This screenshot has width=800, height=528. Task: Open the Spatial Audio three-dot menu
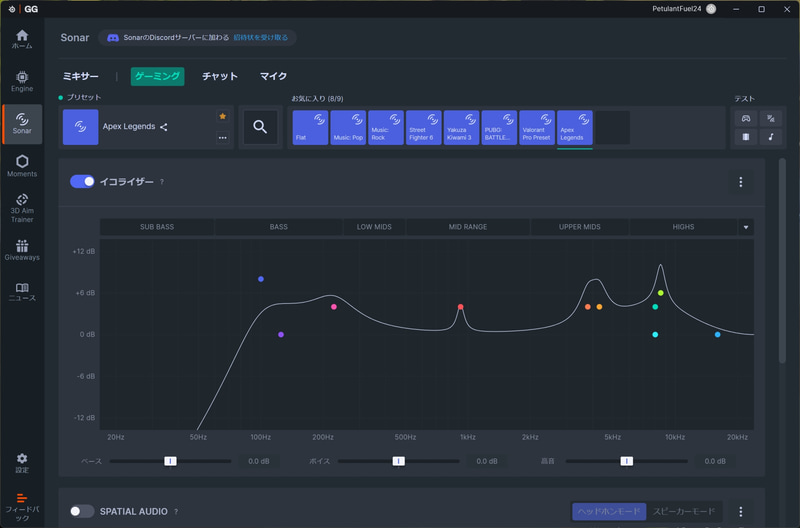point(741,511)
